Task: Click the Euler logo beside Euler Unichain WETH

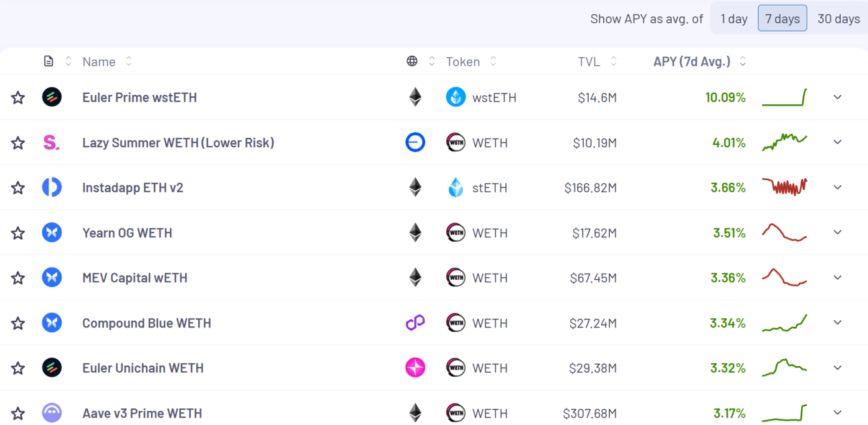Action: click(x=52, y=368)
